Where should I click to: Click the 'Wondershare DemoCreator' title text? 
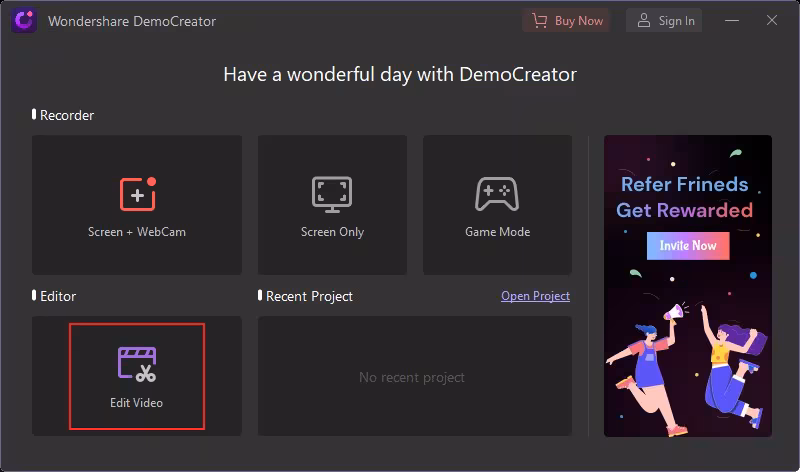click(132, 21)
